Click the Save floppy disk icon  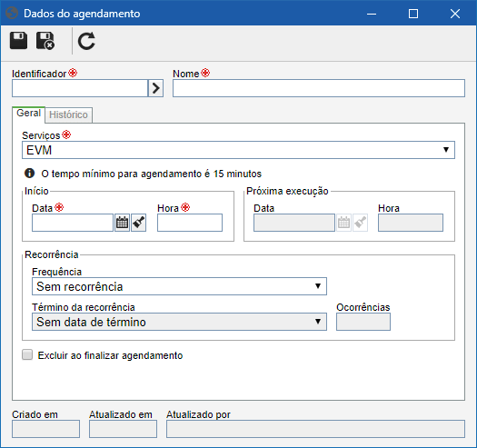coord(18,41)
